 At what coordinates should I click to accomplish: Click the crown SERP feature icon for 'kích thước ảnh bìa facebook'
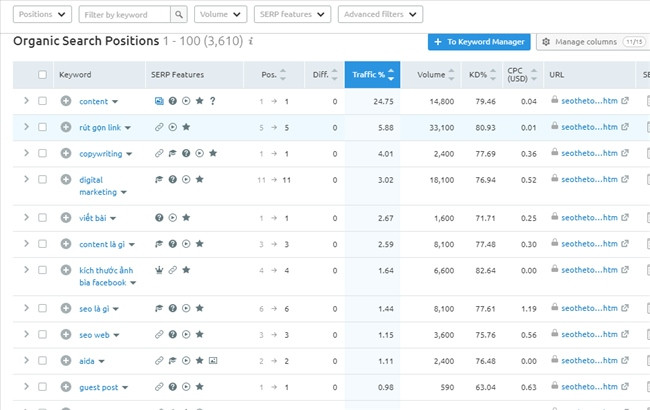pos(159,270)
